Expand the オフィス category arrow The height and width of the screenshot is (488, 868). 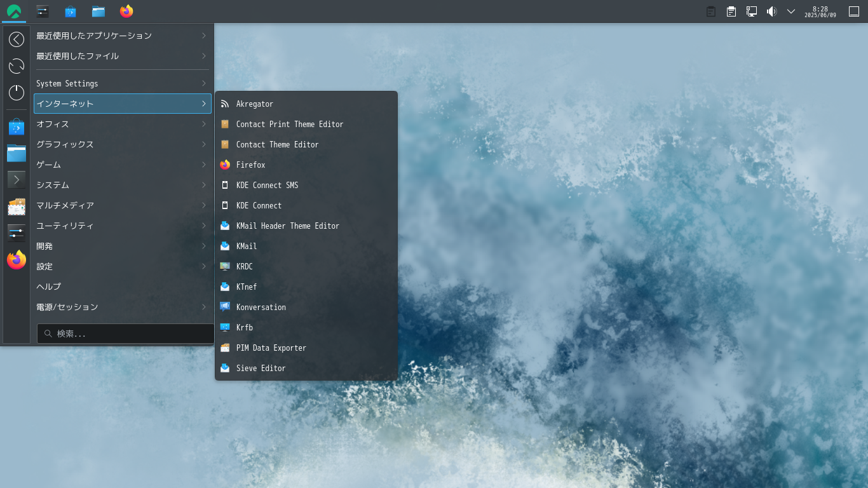tap(204, 124)
